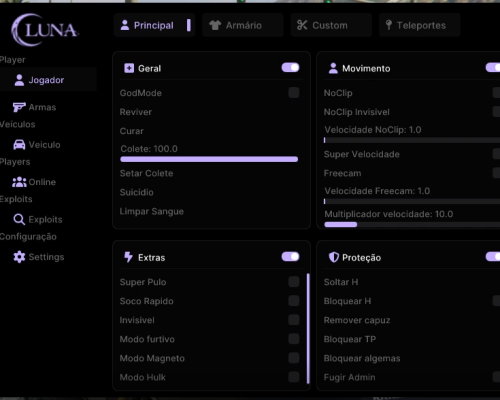500x400 pixels.
Task: Switch to the Armário tab
Action: pyautogui.click(x=243, y=25)
